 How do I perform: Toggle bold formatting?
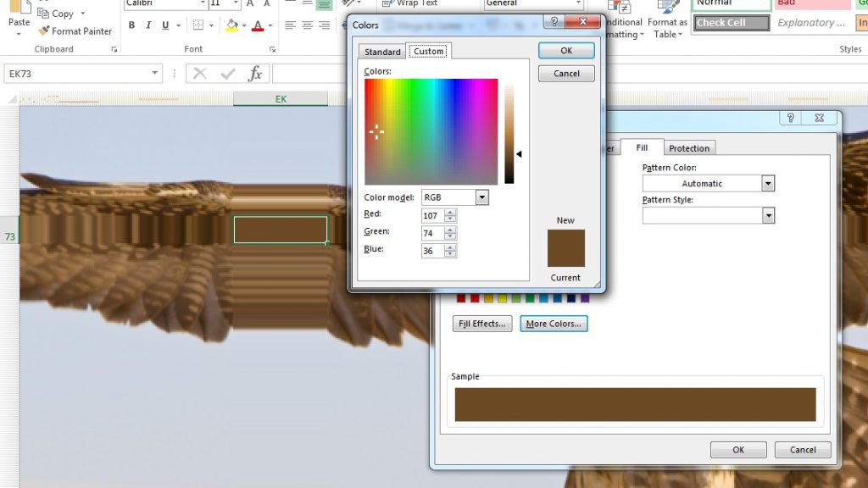point(131,25)
